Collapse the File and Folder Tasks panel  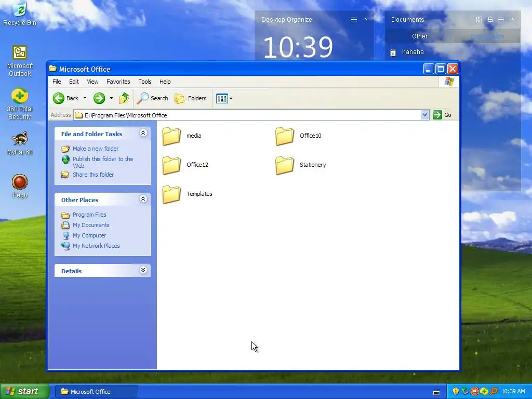click(143, 133)
